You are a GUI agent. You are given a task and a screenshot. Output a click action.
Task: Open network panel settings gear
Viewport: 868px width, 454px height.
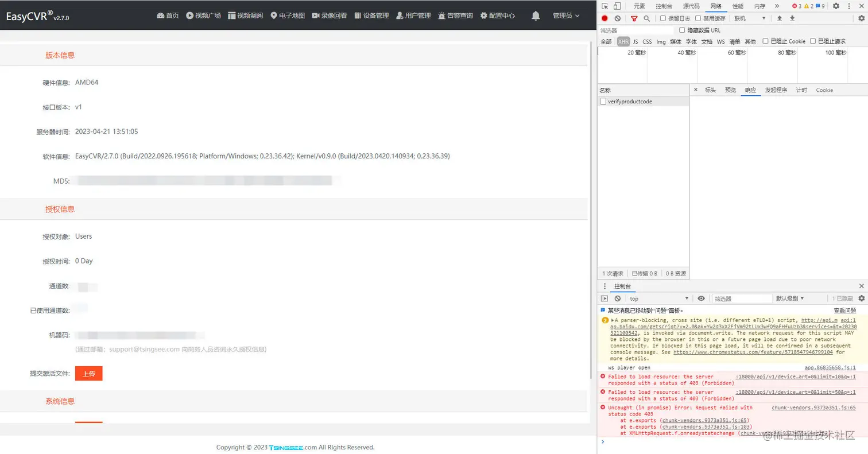click(x=861, y=18)
